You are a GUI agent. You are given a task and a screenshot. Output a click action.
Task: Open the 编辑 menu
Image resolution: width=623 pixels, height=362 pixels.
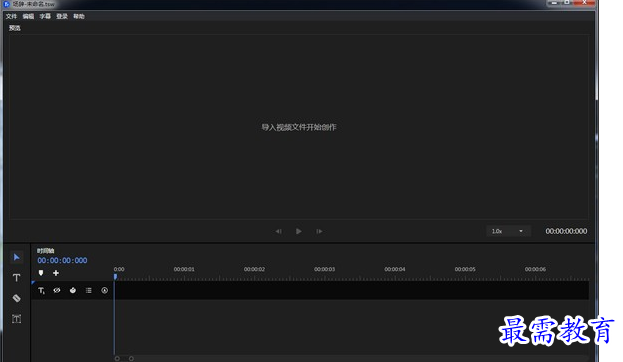coord(28,16)
